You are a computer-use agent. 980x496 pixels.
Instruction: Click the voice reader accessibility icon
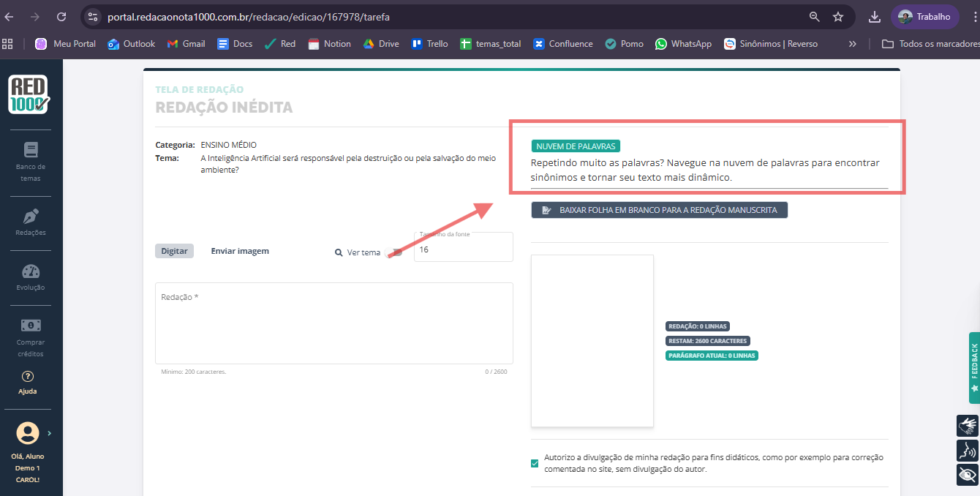[968, 450]
